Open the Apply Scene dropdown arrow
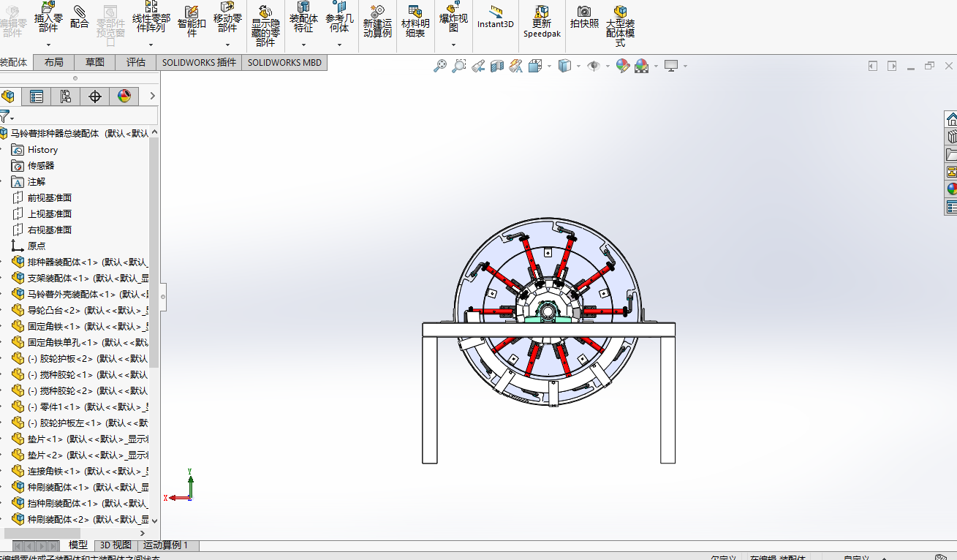Viewport: 957px width, 560px height. [656, 66]
